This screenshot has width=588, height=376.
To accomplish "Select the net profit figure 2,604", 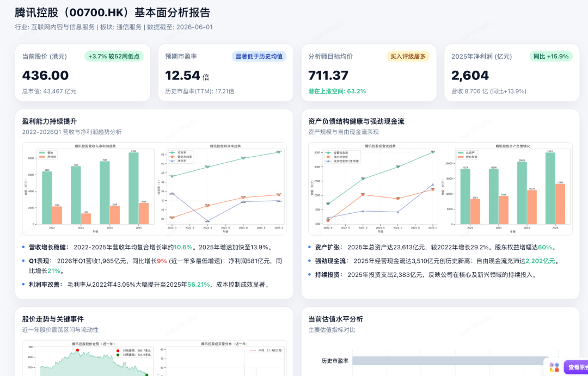I will click(470, 75).
